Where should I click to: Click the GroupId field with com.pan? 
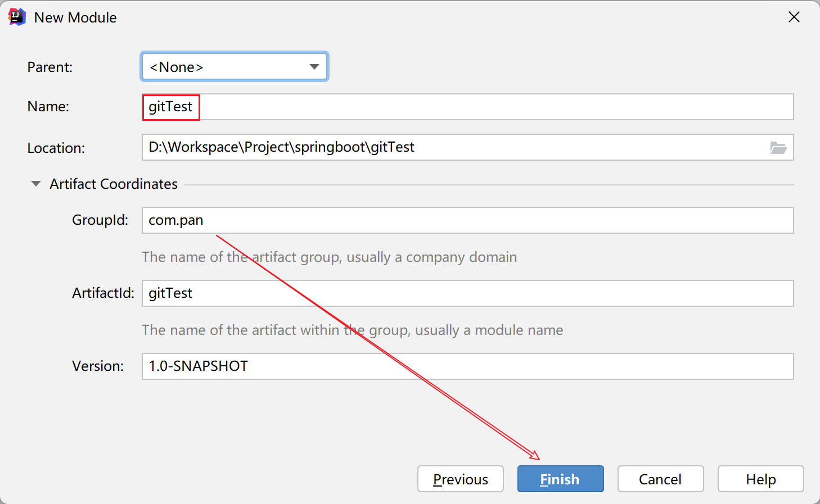point(467,220)
